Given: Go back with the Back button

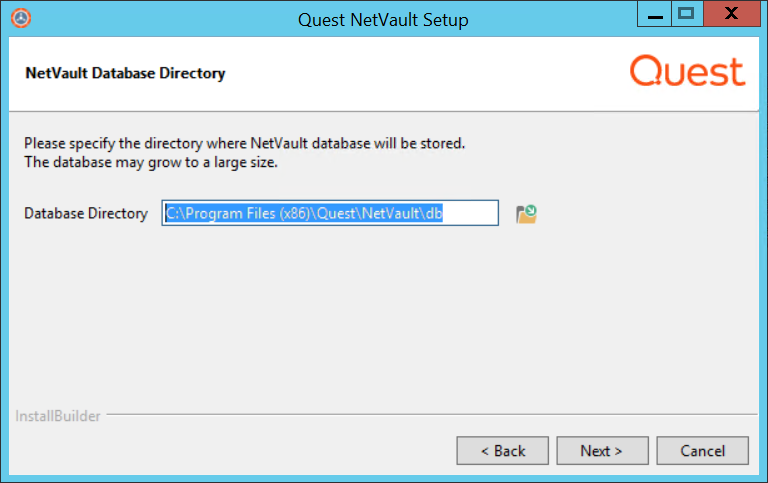Looking at the screenshot, I should [x=503, y=451].
